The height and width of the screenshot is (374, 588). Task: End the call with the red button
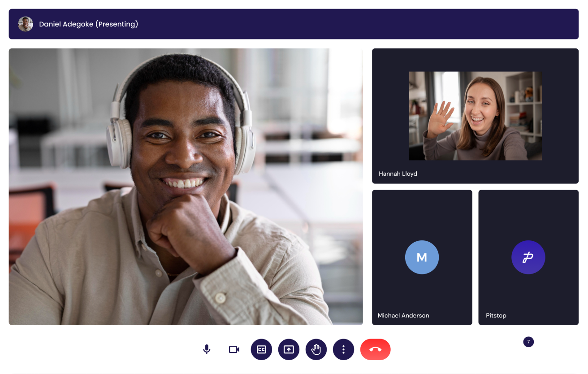click(375, 349)
